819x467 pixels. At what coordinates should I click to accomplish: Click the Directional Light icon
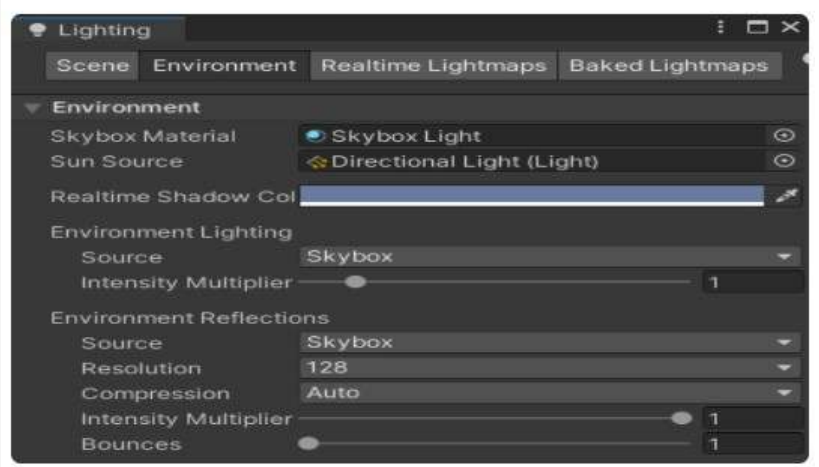(x=317, y=161)
